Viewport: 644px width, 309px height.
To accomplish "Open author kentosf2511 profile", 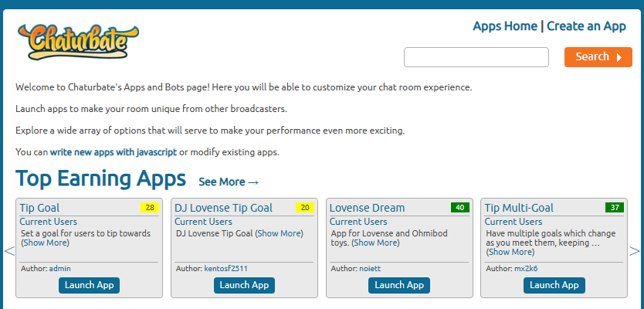I will 225,269.
